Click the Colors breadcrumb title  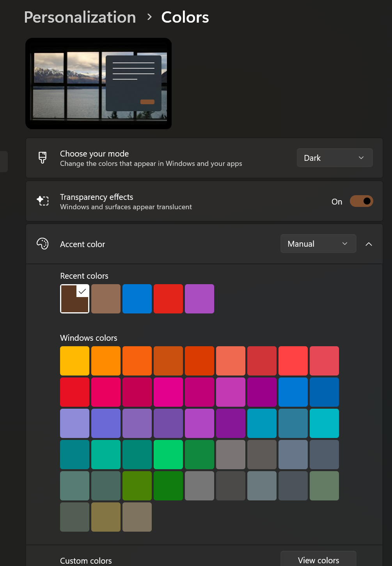(x=185, y=17)
